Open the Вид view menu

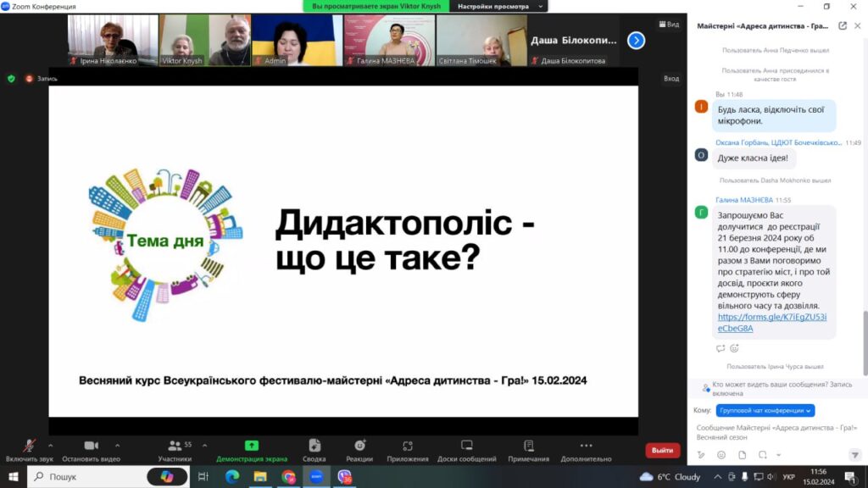coord(669,25)
